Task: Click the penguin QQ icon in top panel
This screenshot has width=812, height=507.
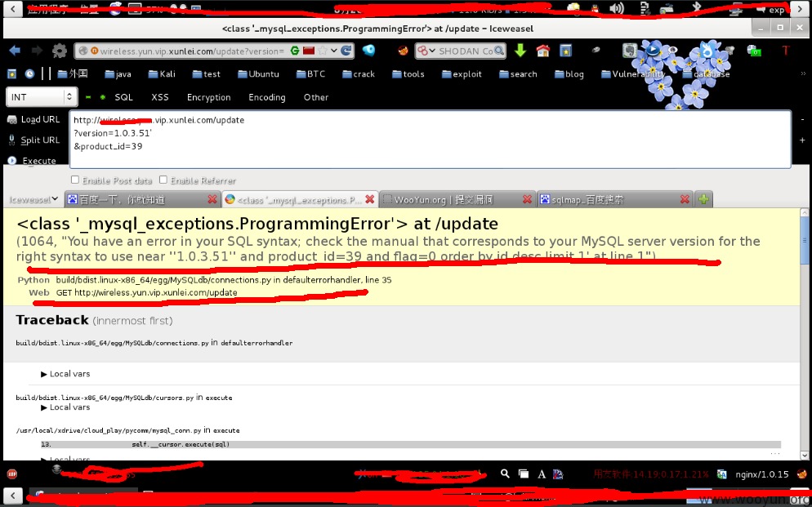Action: tap(595, 8)
